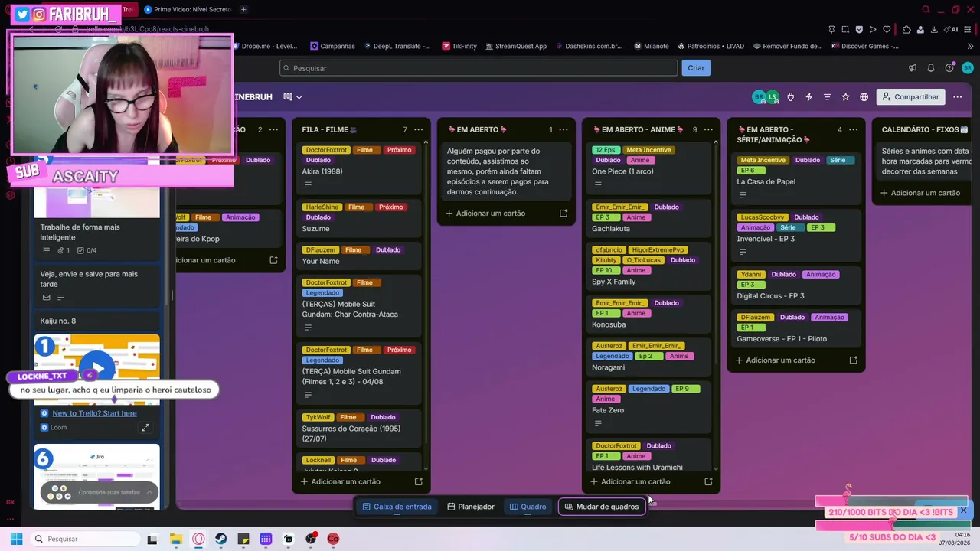Open the Spy X Family card

tap(649, 266)
